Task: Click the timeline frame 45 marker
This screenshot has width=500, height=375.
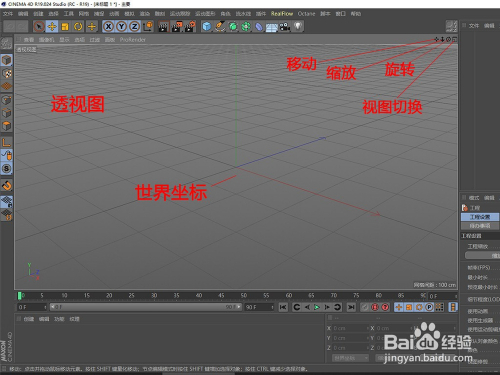Action: [221, 295]
